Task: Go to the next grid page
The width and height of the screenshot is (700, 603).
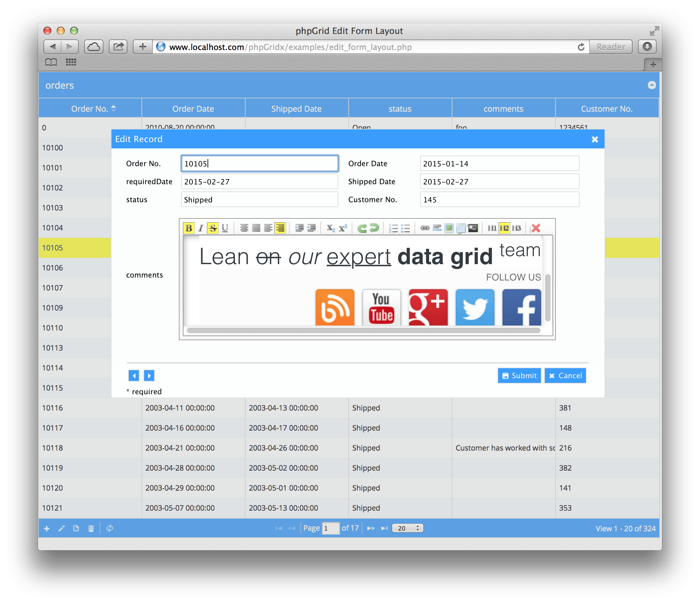Action: [x=371, y=528]
